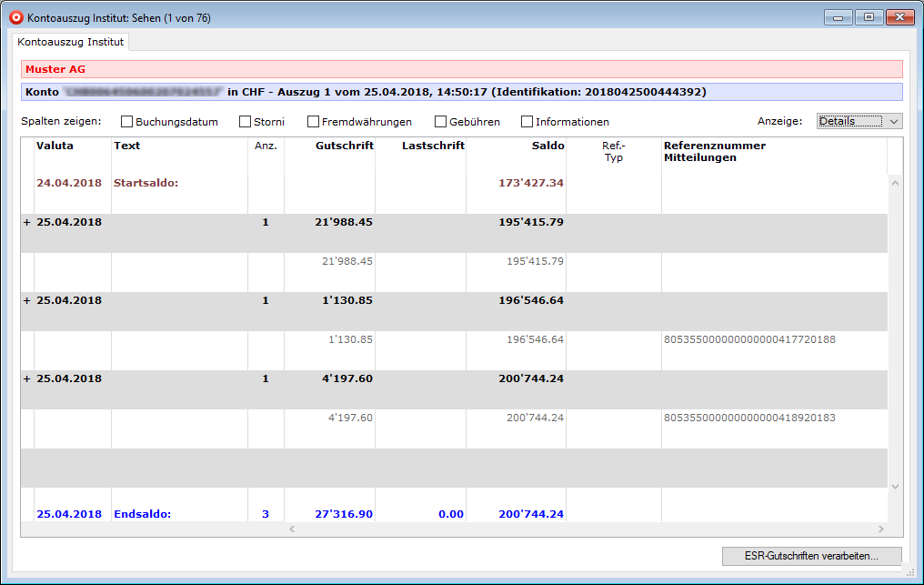Click the plus sign on the 195'415.79 saldo row

click(26, 222)
